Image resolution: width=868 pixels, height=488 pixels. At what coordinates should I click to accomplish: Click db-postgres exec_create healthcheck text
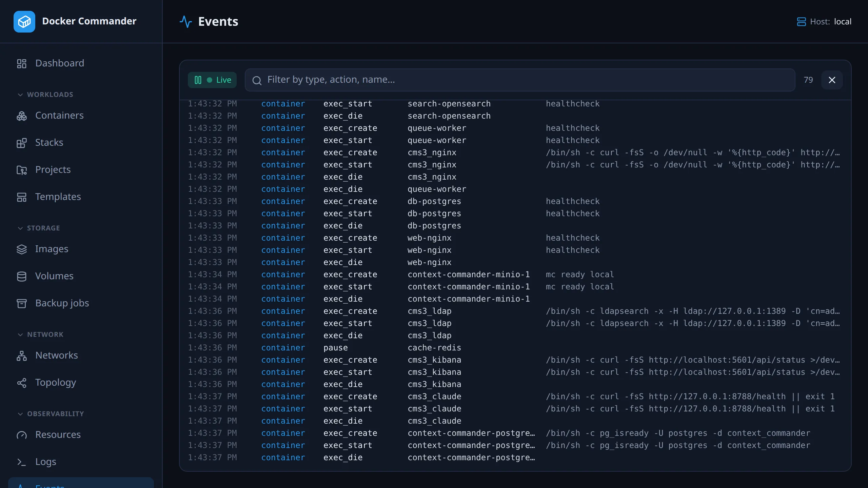(x=573, y=201)
